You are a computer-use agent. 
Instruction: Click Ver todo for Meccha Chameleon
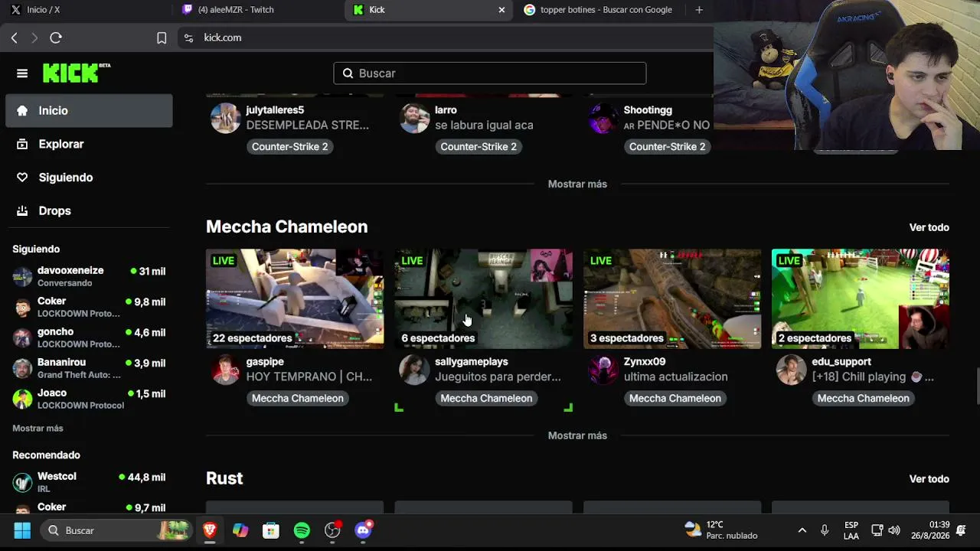coord(929,227)
